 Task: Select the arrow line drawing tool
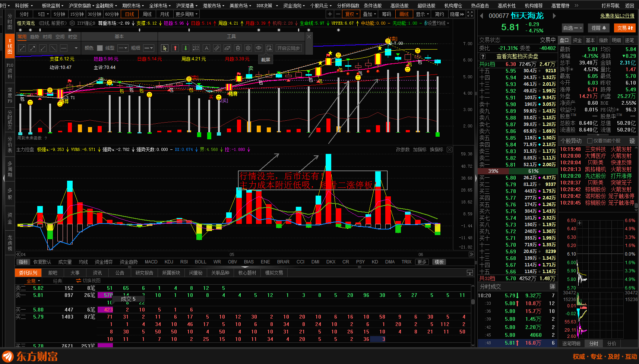(32, 48)
